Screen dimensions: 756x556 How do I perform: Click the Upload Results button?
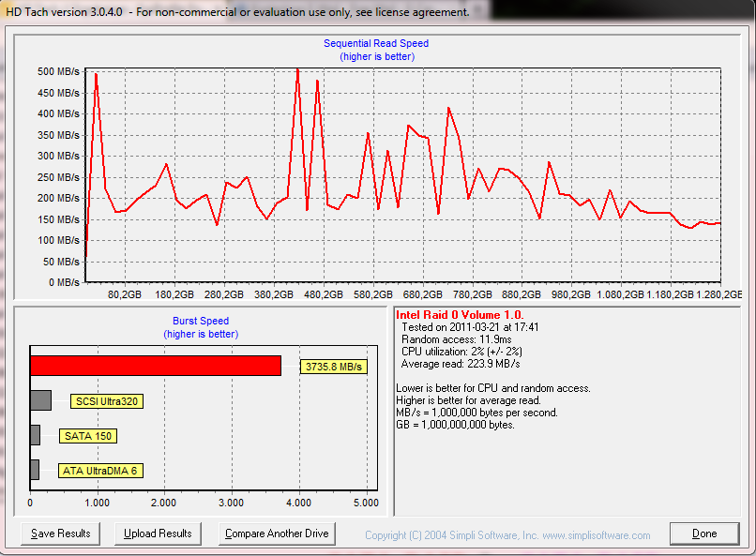(x=158, y=533)
